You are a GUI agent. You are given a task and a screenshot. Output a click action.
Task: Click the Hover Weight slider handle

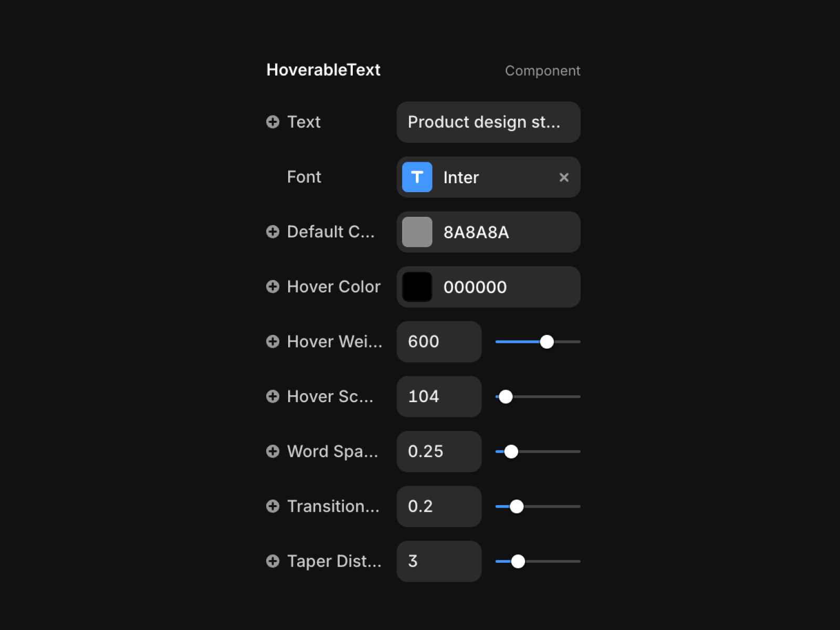547,342
